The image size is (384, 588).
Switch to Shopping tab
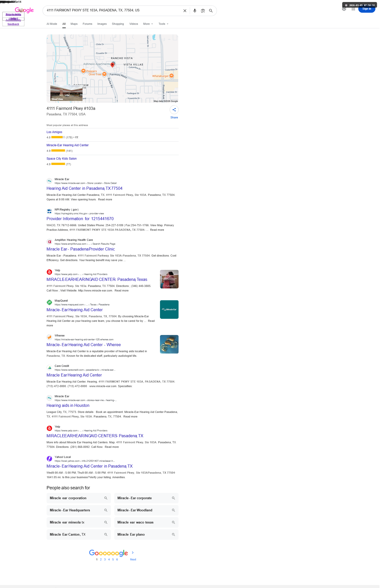click(118, 24)
